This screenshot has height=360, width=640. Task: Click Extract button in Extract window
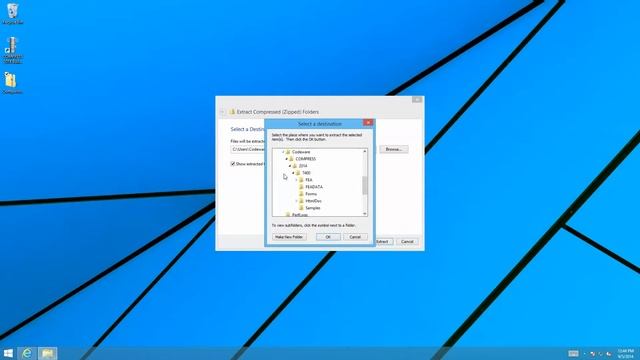coord(384,242)
